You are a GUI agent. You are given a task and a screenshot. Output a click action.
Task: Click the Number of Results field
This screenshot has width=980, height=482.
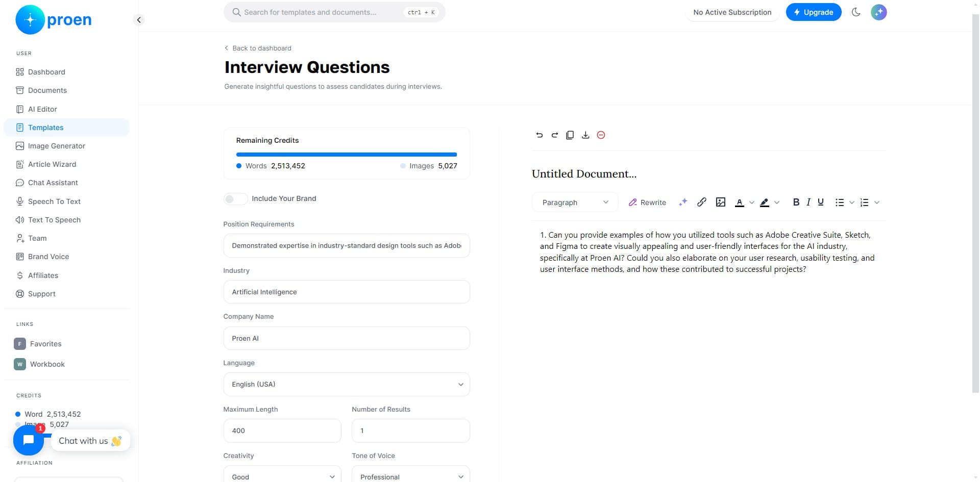(411, 430)
